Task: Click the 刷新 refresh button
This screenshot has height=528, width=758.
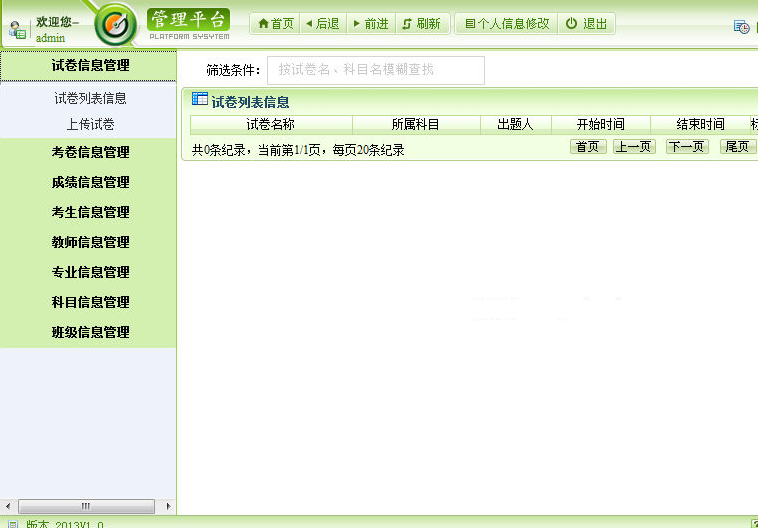Action: point(422,24)
